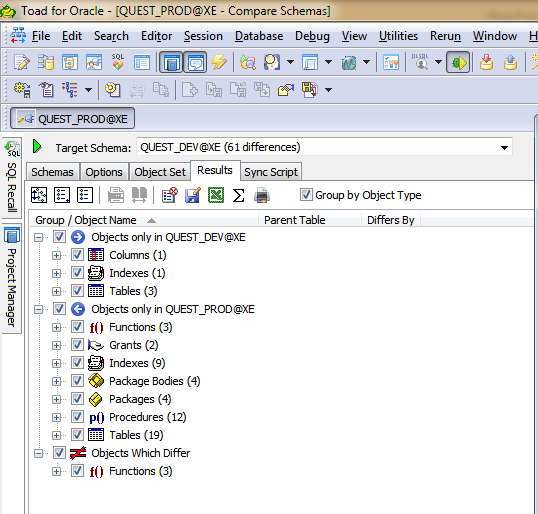
Task: Click the SQL Optimizer SQL icon
Action: pyautogui.click(x=118, y=62)
